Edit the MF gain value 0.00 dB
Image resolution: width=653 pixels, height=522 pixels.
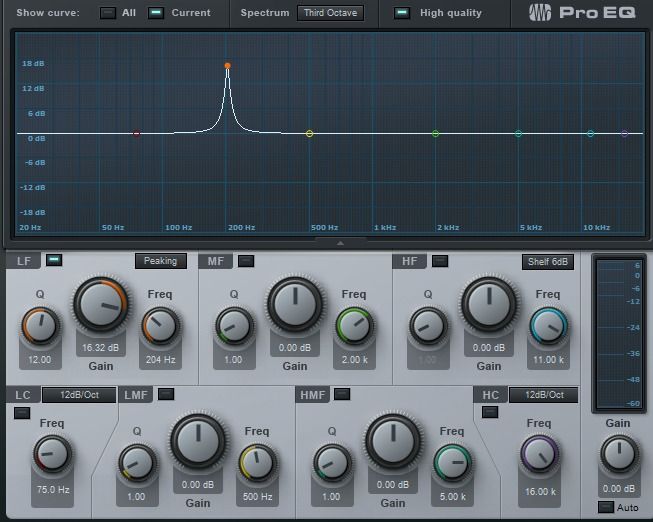tap(295, 347)
